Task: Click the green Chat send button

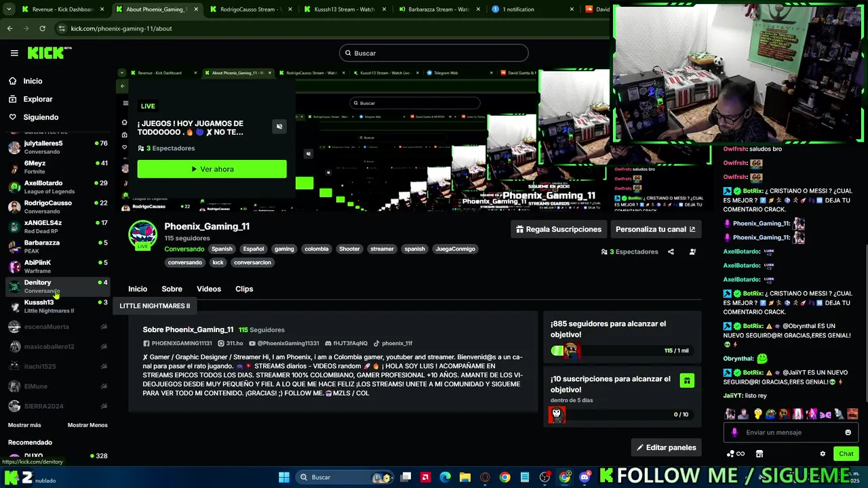Action: [846, 453]
